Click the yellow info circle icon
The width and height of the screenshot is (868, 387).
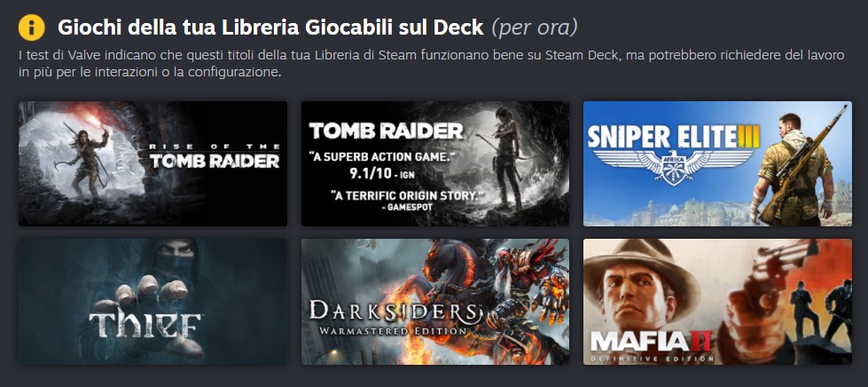pyautogui.click(x=32, y=28)
